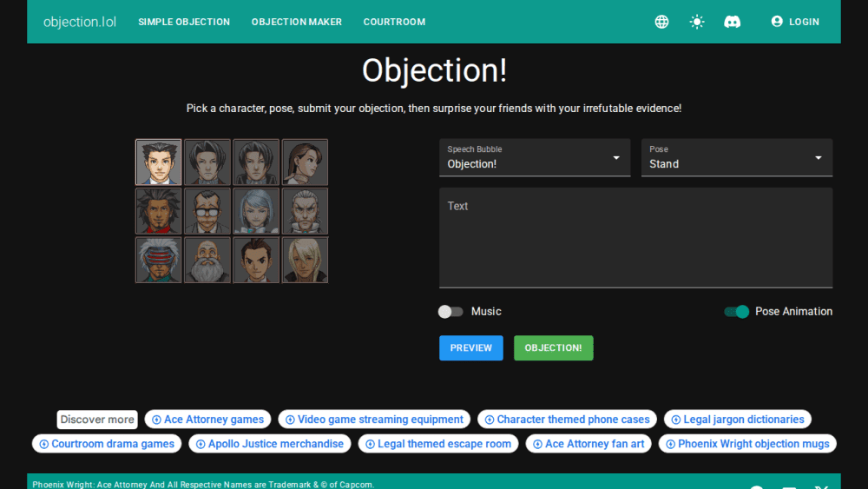Switch theme with the sun icon
Image resolution: width=868 pixels, height=489 pixels.
pyautogui.click(x=697, y=22)
